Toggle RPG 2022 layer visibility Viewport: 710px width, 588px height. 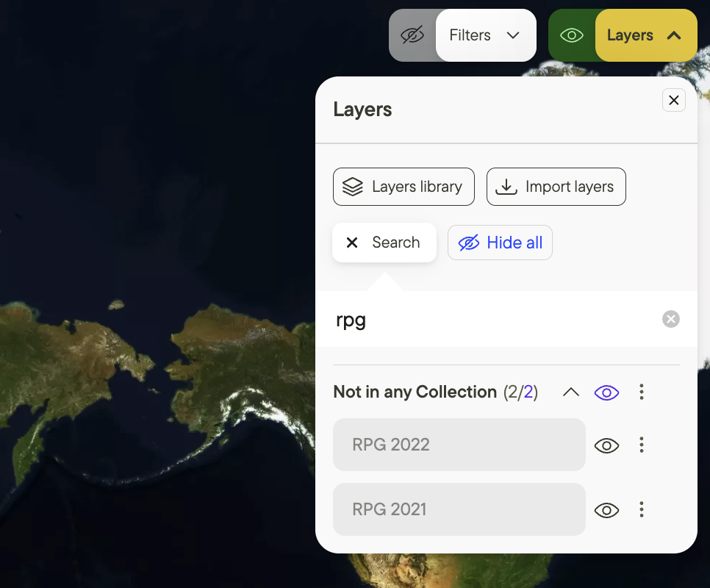607,446
